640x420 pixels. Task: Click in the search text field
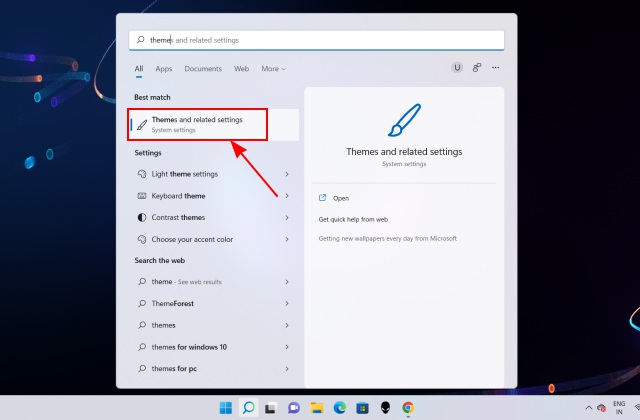(x=317, y=40)
